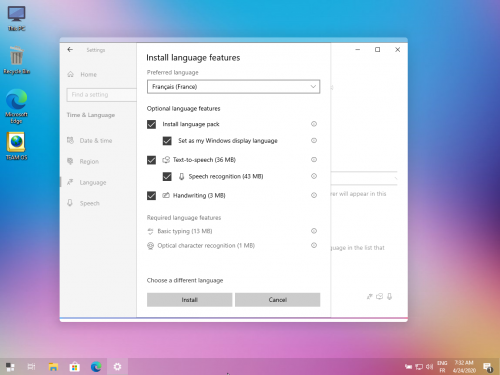Screen dimensions: 500x375
Task: Click the Cancel button
Action: pos(278,300)
